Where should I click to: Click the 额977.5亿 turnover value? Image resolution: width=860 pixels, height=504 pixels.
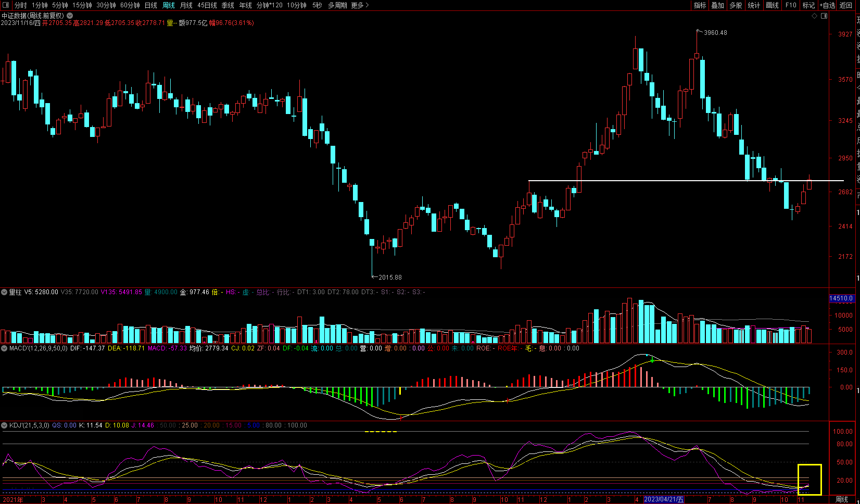point(193,23)
